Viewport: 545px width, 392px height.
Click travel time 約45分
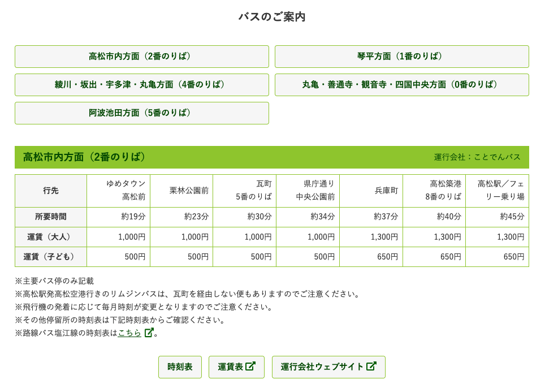click(x=512, y=217)
